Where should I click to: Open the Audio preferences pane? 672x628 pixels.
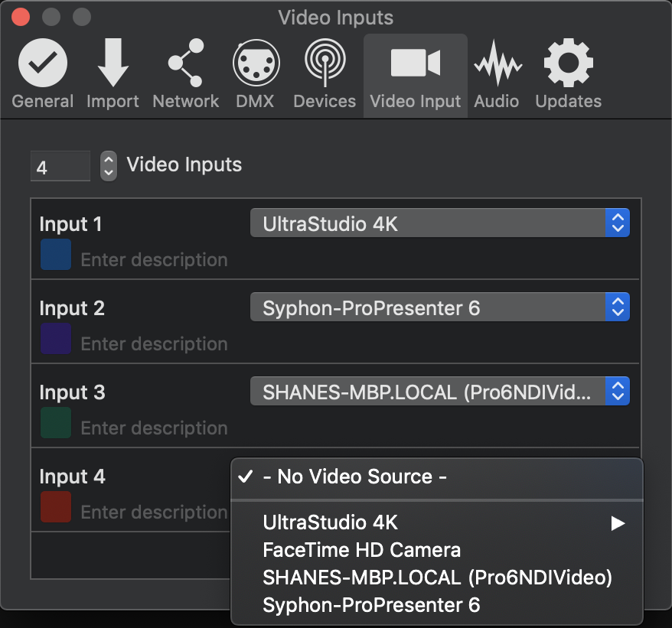coord(497,74)
